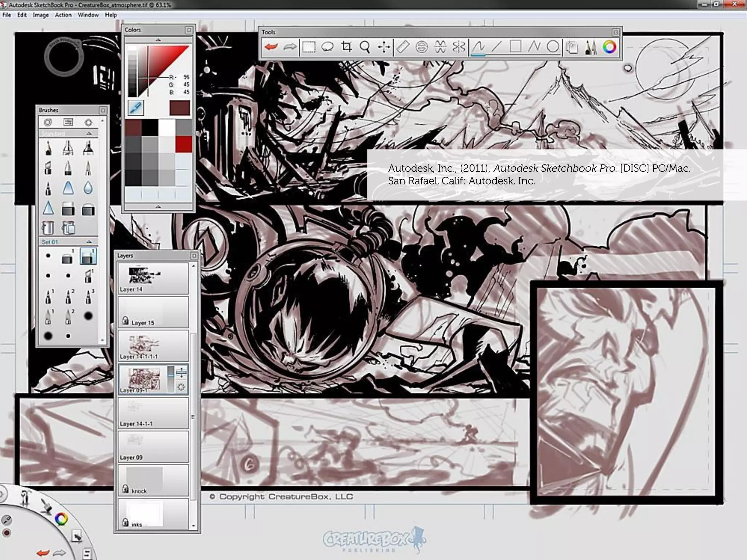Open the color wheel in Tools panel
The height and width of the screenshot is (560, 747).
(609, 47)
